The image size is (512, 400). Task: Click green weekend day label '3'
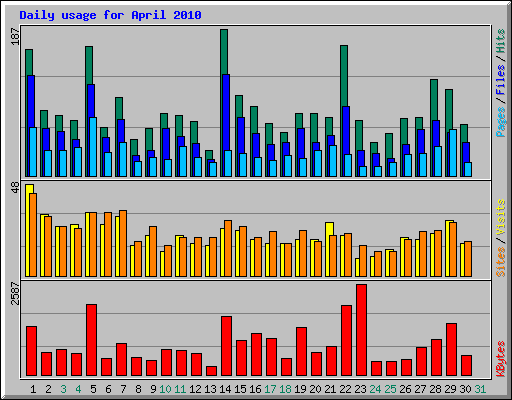(63, 389)
